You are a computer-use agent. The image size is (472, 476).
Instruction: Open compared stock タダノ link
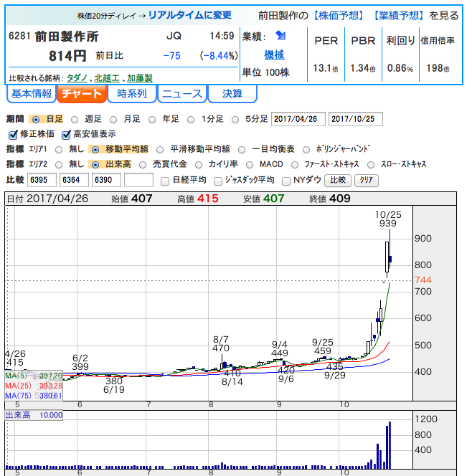pyautogui.click(x=77, y=78)
